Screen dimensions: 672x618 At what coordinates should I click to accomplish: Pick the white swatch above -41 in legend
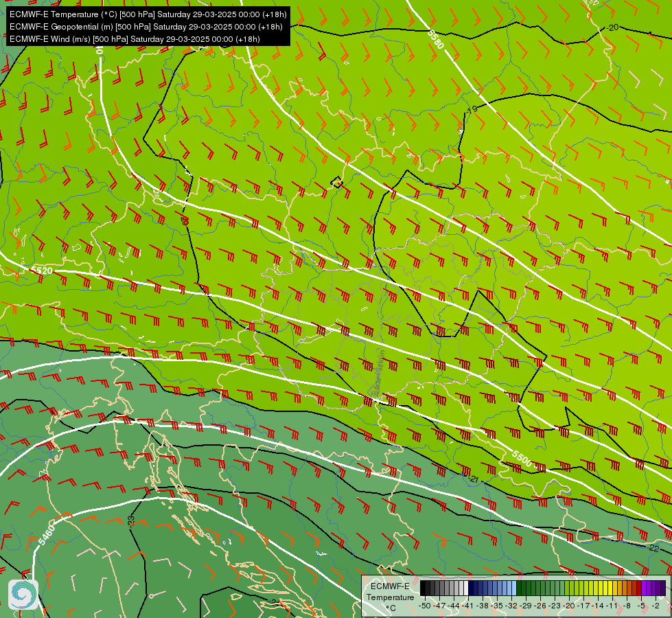click(x=466, y=588)
